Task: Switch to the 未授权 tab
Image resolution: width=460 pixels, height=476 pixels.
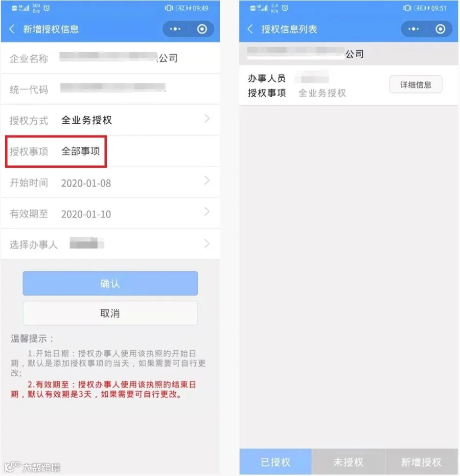Action: [349, 462]
